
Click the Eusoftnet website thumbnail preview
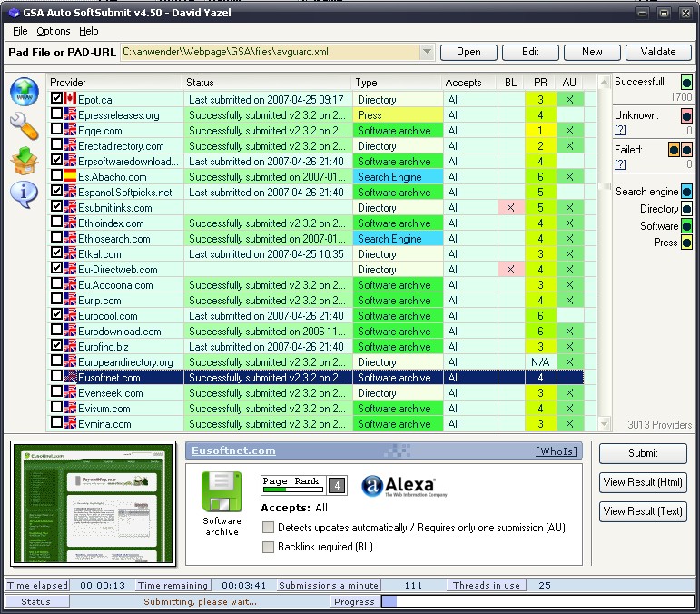tap(93, 505)
